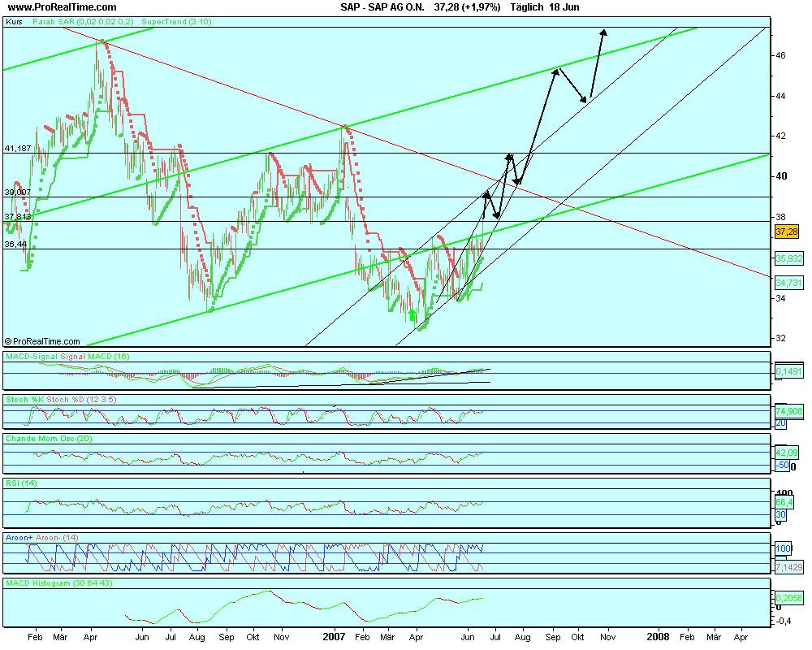Select the 39,007 horizontal level label

pyautogui.click(x=18, y=193)
